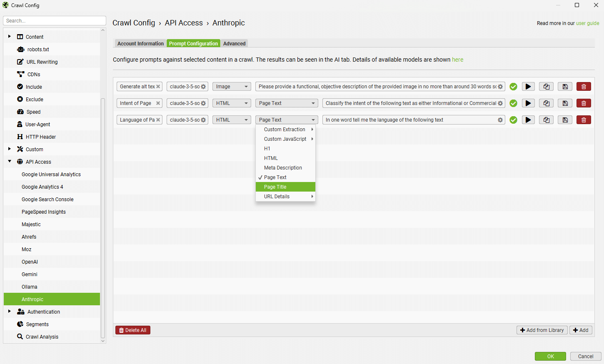
Task: Choose Page Title from the dropdown menu
Action: click(275, 187)
